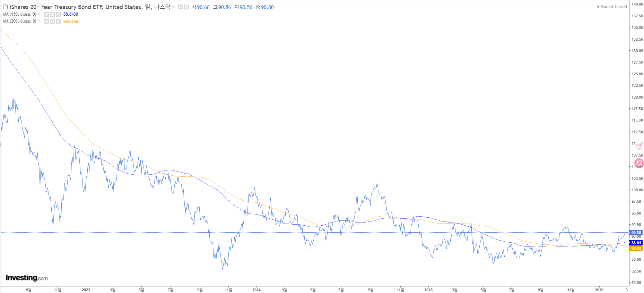The width and height of the screenshot is (644, 293).
Task: Click the orange 88.02 MA price tag
Action: 636,248
